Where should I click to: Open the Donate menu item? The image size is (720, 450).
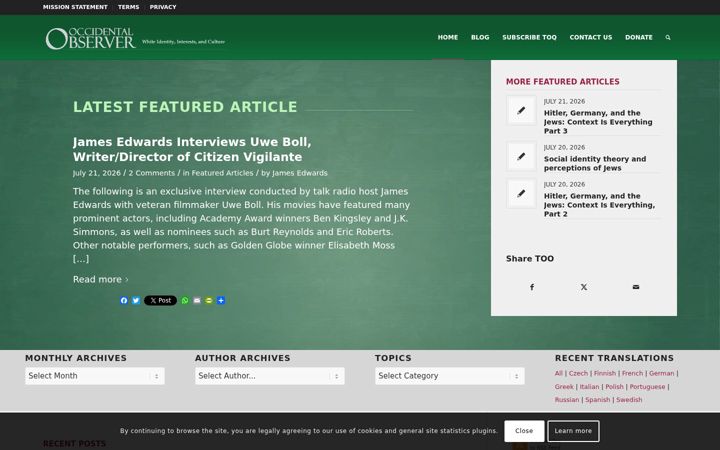tap(638, 38)
